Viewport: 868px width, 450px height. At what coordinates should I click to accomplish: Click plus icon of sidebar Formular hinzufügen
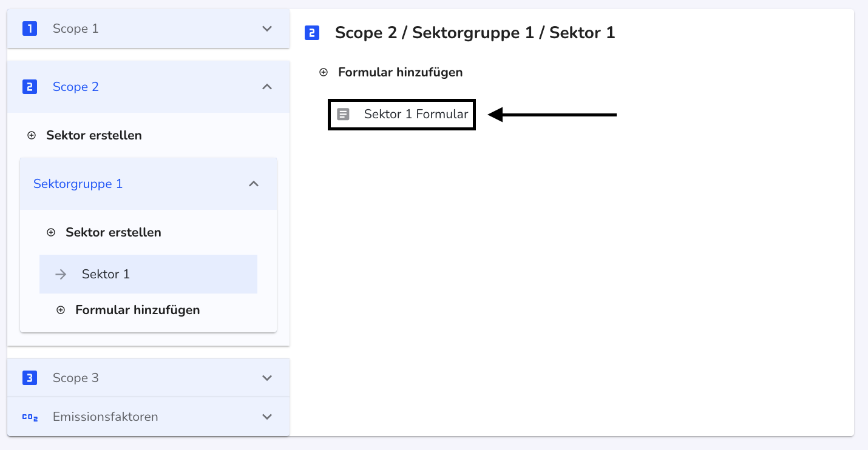tap(61, 310)
